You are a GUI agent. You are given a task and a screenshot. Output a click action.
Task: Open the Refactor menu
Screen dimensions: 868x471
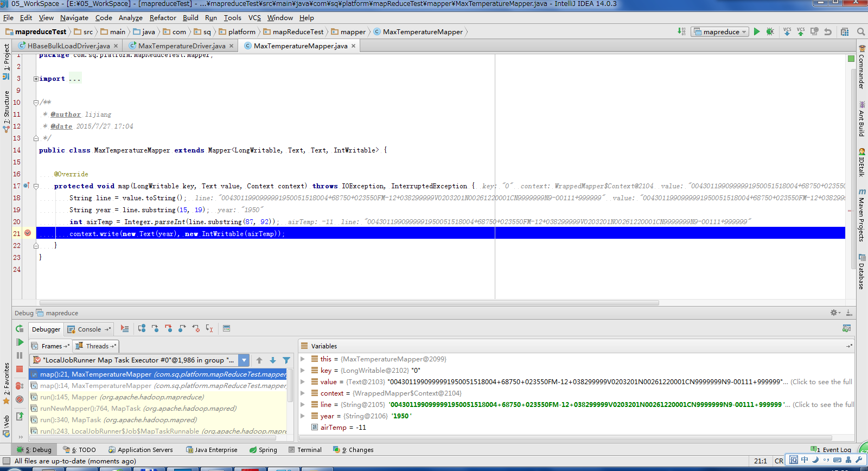(163, 18)
